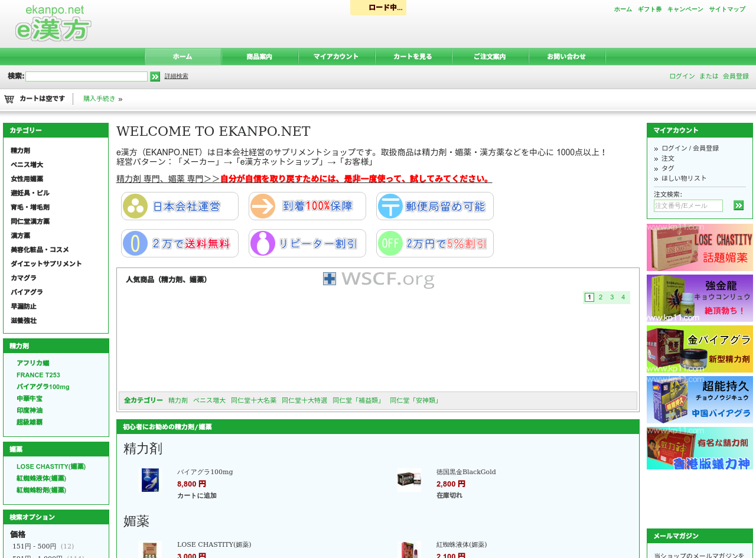Click カートに追加 for バイアグラ100mg

[197, 496]
